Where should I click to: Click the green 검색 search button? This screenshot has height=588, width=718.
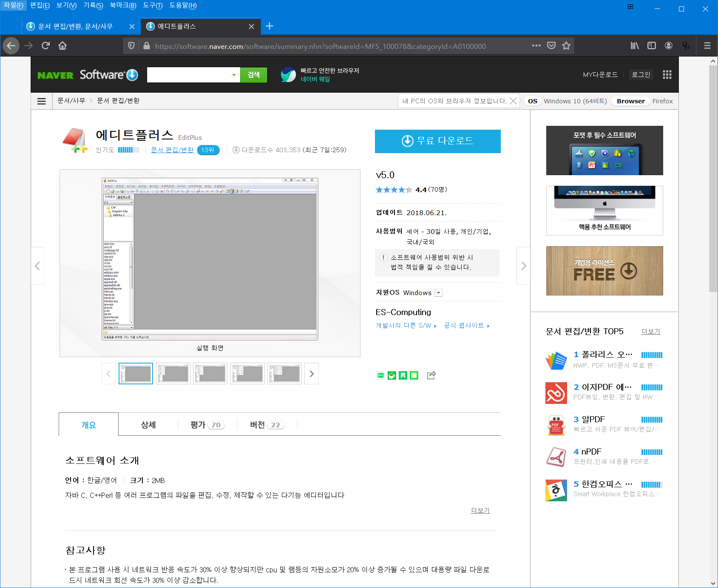pyautogui.click(x=254, y=75)
